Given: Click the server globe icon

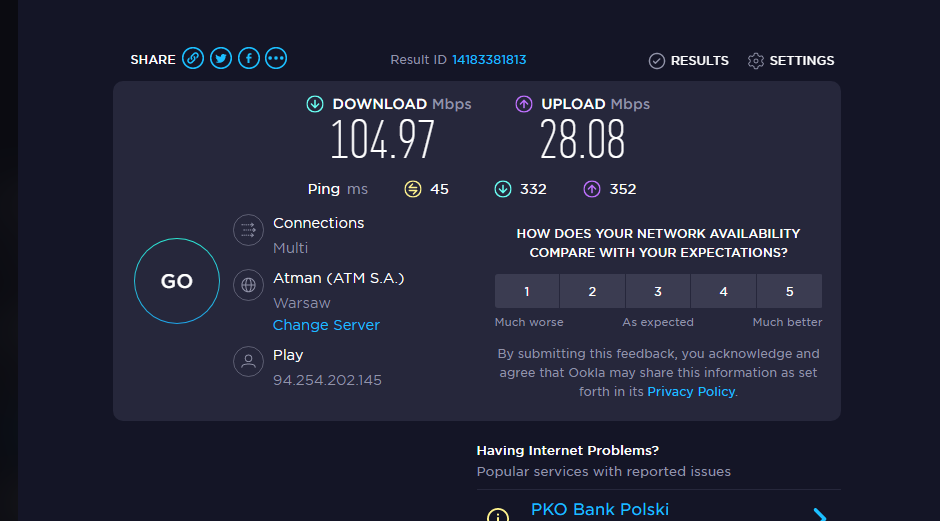Looking at the screenshot, I should [x=248, y=285].
